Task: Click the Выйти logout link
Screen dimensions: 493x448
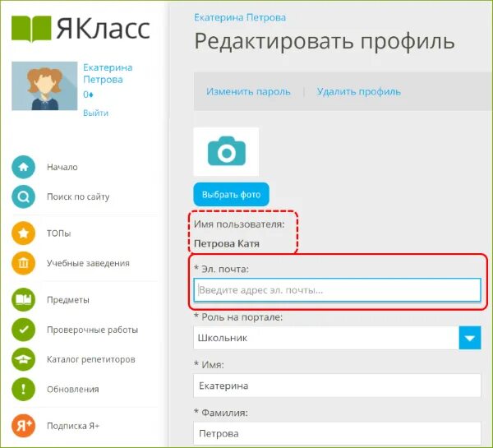Action: coord(95,113)
